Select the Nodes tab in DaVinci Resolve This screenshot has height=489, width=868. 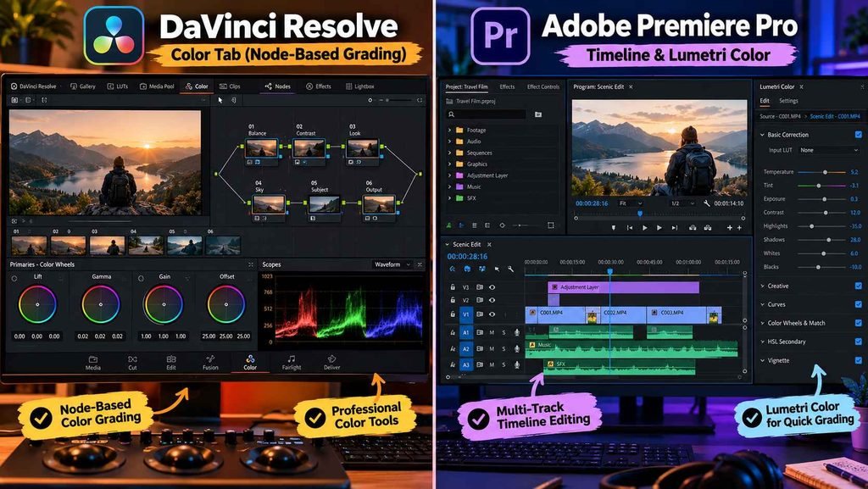[277, 86]
